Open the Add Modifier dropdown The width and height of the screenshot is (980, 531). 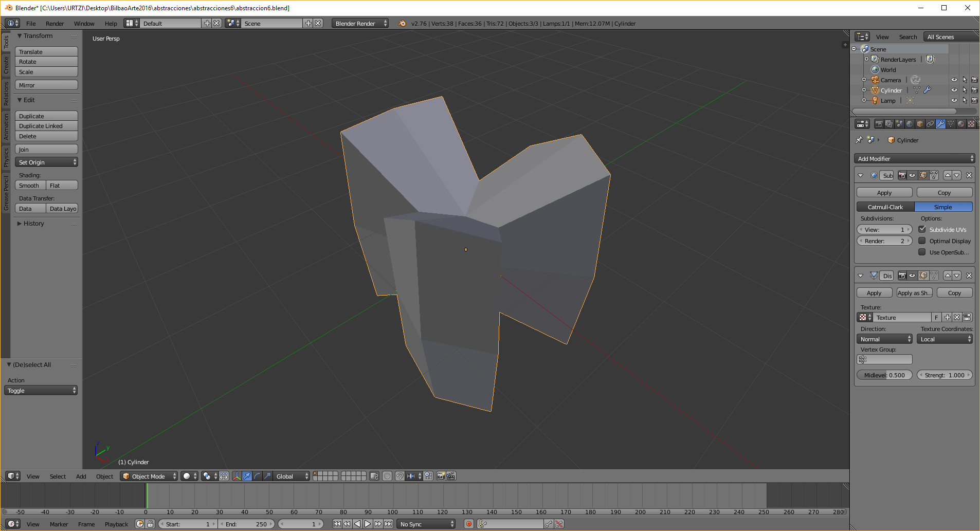(914, 159)
